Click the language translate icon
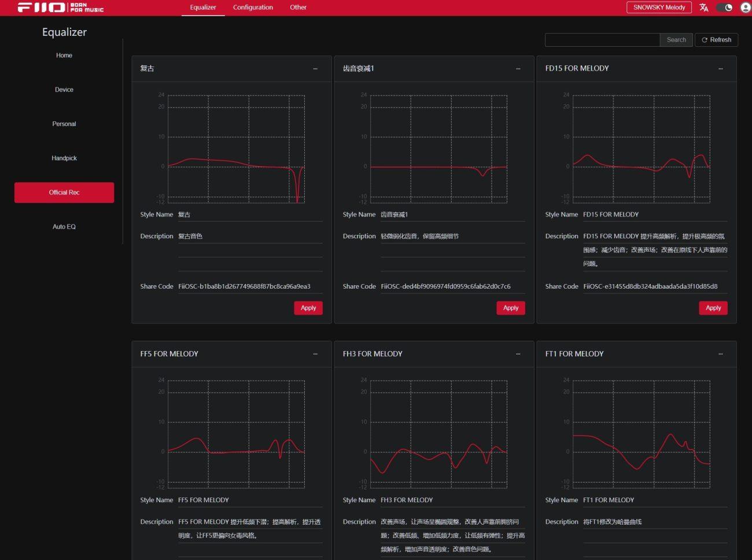Image resolution: width=752 pixels, height=560 pixels. tap(703, 8)
